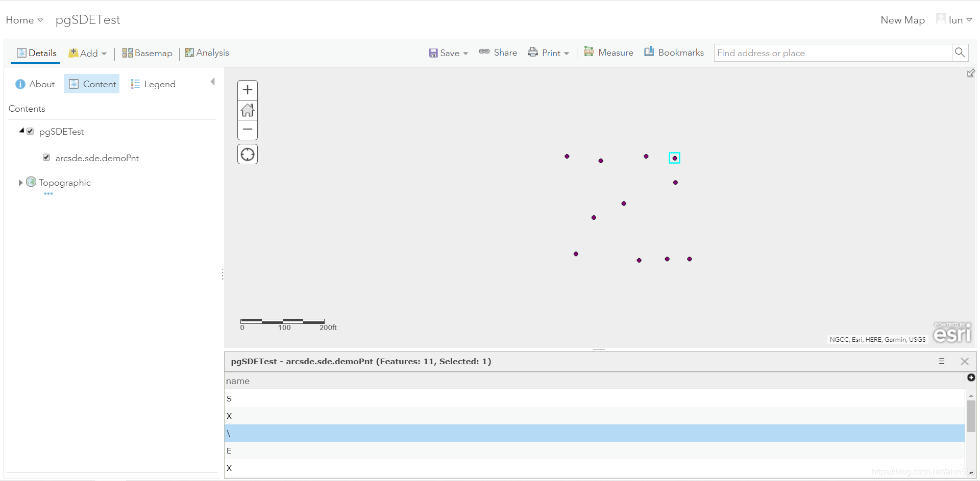The height and width of the screenshot is (481, 980).
Task: Find my location button
Action: pyautogui.click(x=248, y=154)
